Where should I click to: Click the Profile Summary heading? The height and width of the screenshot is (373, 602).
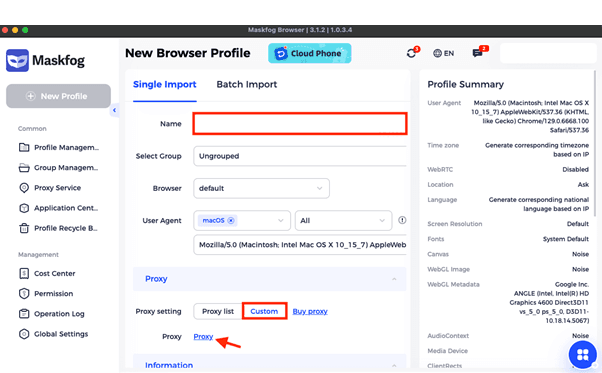point(465,84)
